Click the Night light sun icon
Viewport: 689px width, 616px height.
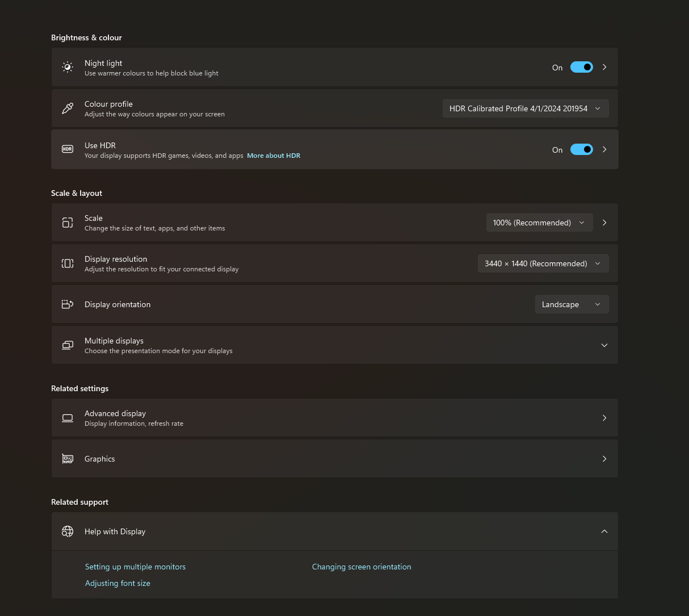click(x=68, y=67)
